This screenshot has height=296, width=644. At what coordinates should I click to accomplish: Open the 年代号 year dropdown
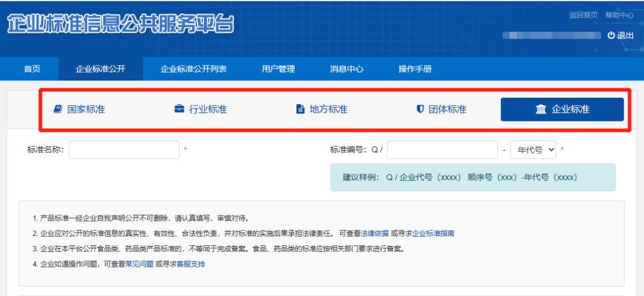(x=532, y=150)
